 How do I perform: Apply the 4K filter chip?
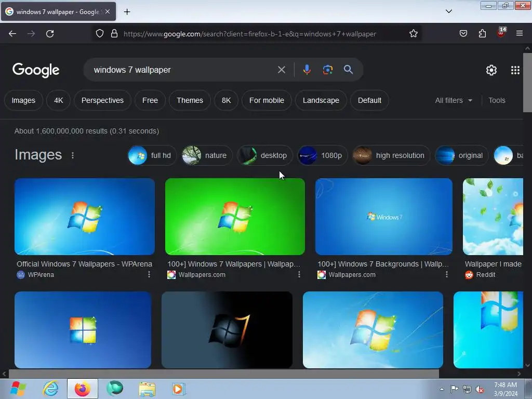tap(58, 100)
